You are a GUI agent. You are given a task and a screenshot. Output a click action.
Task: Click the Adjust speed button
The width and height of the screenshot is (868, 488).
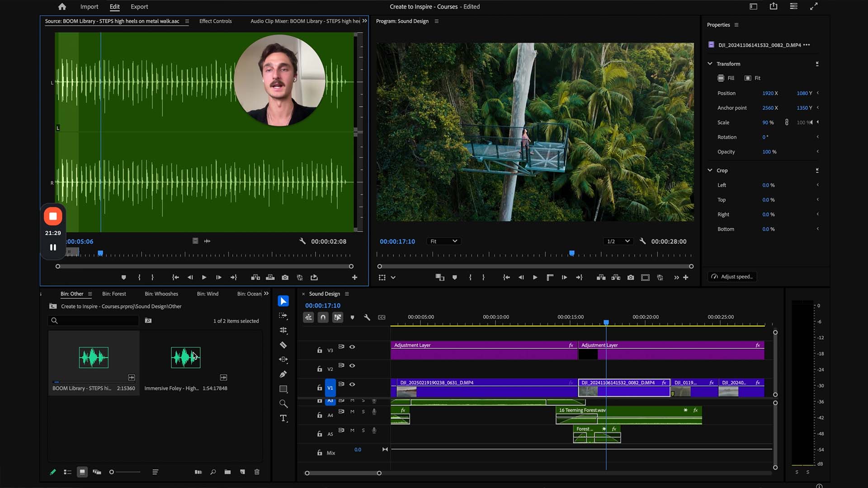[x=732, y=277]
